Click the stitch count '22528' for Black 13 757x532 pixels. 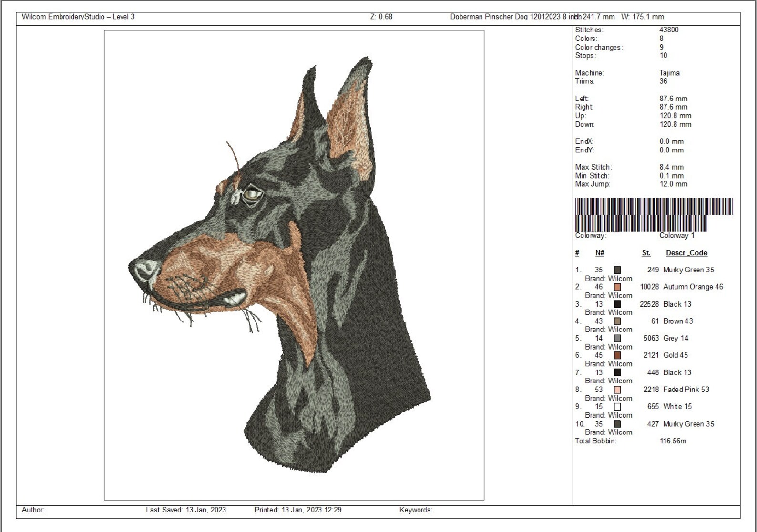click(649, 304)
